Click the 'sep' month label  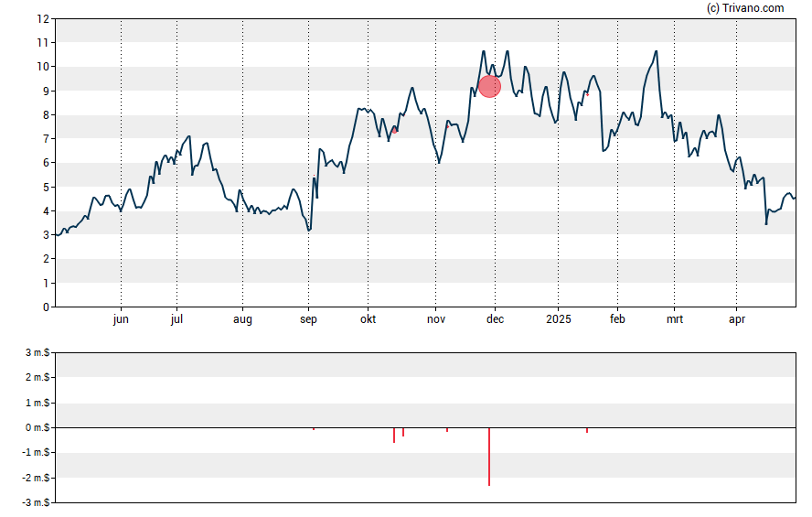pos(308,319)
